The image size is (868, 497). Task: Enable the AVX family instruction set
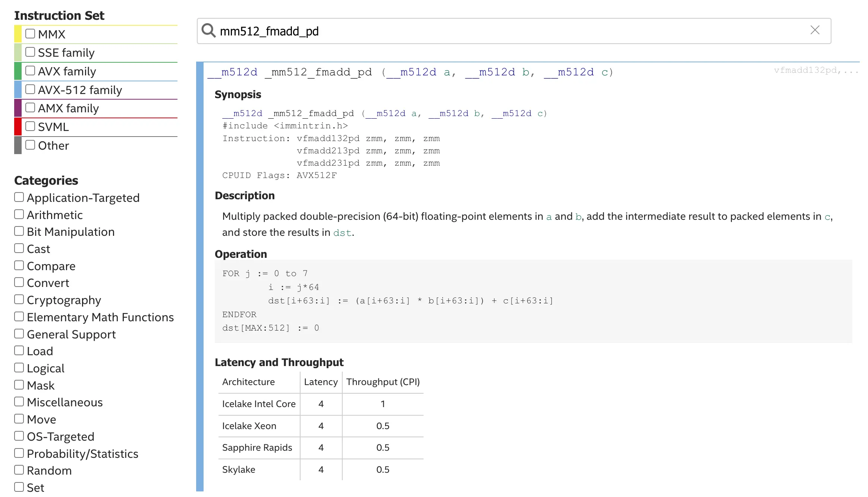tap(30, 70)
